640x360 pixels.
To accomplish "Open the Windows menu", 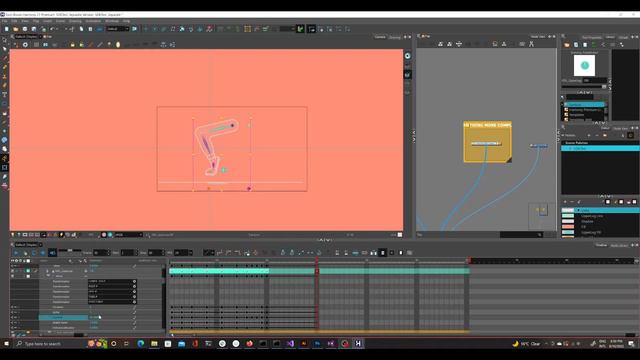I will click(x=112, y=21).
